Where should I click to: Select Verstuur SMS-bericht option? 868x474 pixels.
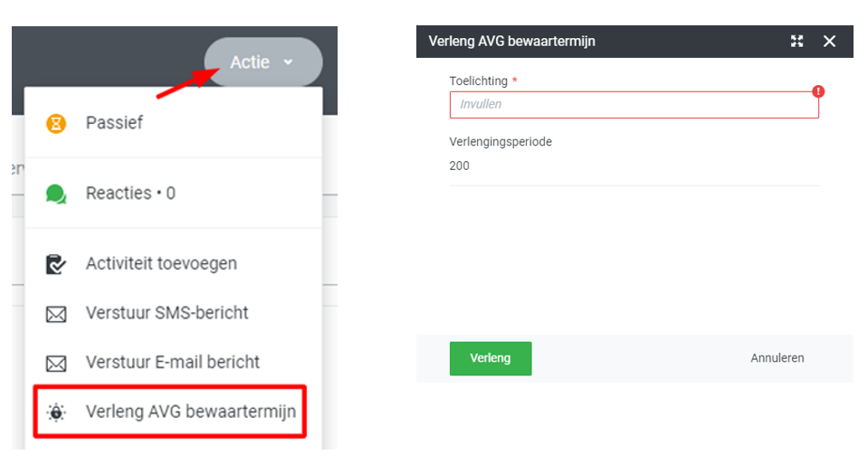click(x=167, y=313)
